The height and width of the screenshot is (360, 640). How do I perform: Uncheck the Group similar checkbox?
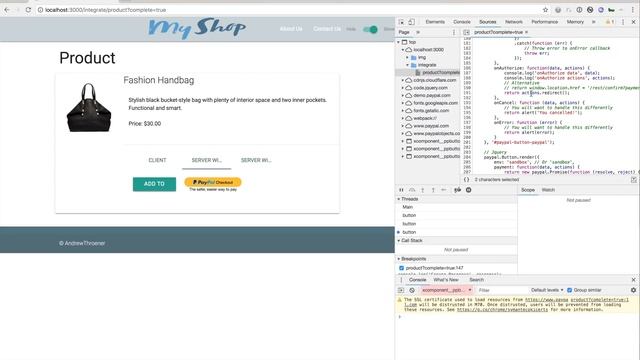click(570, 290)
